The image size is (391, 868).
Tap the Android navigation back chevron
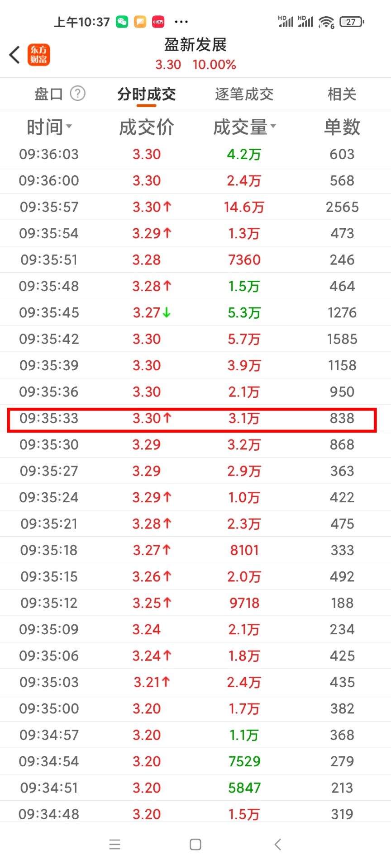point(278,844)
